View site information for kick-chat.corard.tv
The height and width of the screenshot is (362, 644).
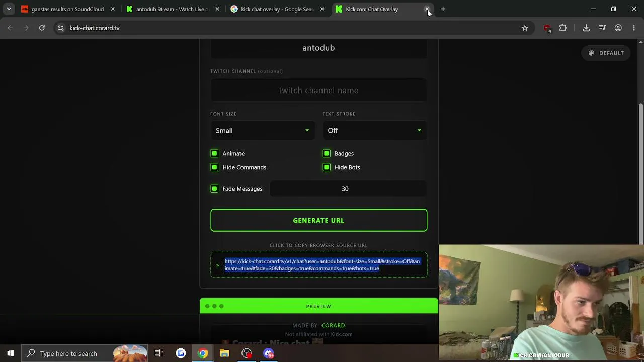point(60,28)
